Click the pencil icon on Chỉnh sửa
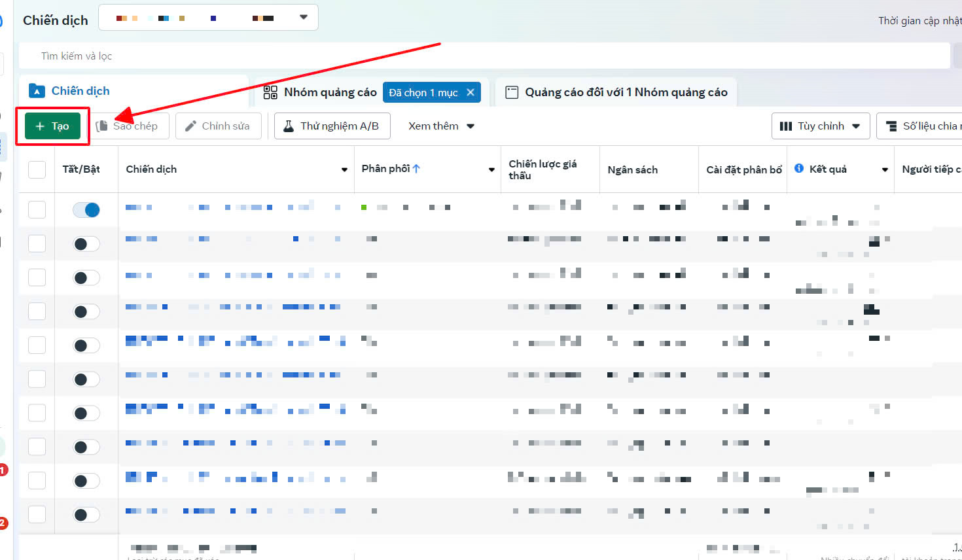Image resolution: width=962 pixels, height=560 pixels. [190, 126]
